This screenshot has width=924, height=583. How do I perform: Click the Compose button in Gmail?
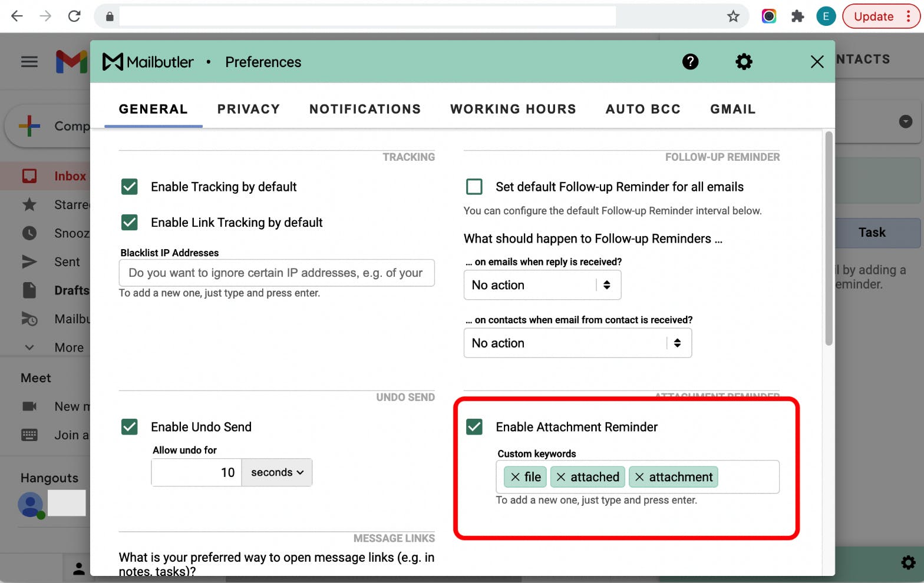tap(48, 126)
